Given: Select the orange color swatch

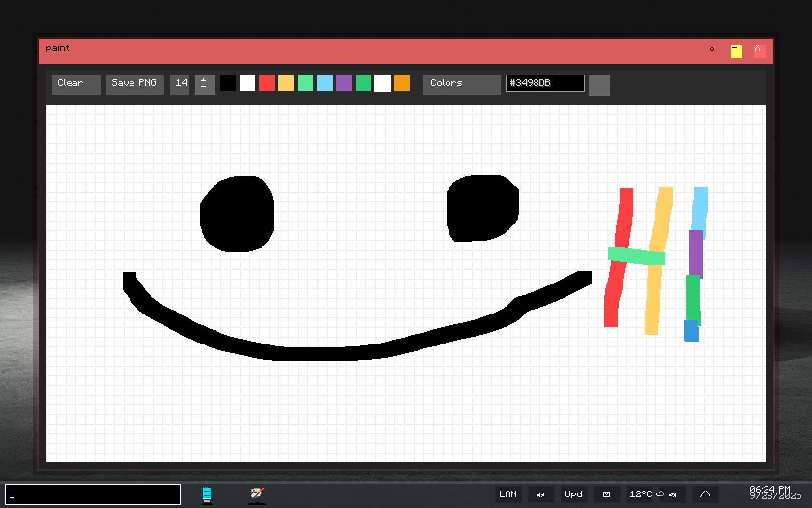Looking at the screenshot, I should click(402, 83).
